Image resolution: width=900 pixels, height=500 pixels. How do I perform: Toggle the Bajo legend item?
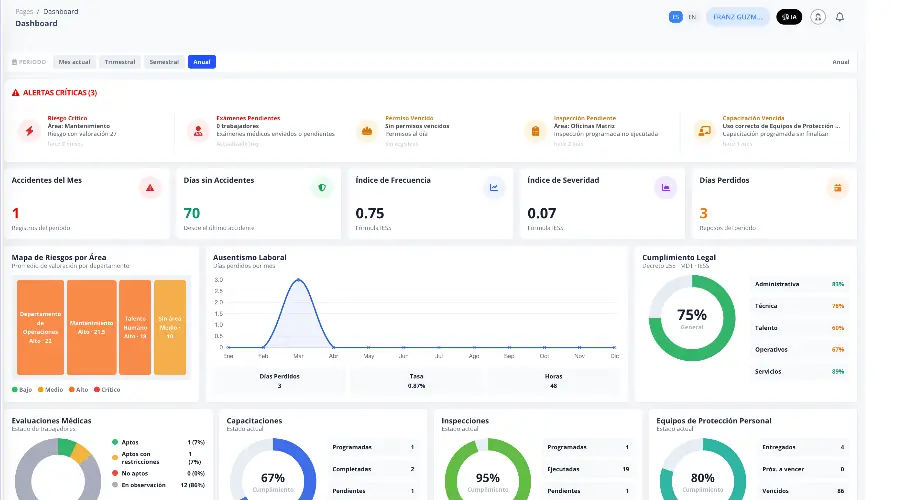[x=22, y=389]
